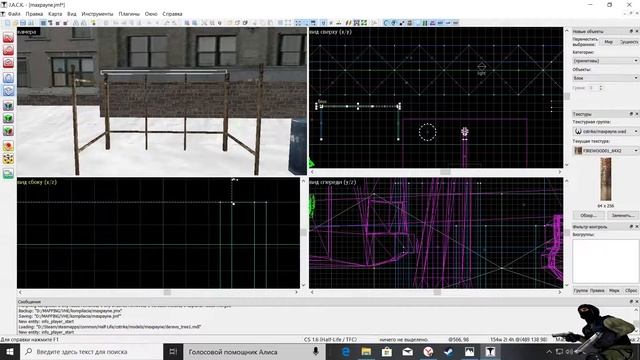
Task: Open the Инструменты menu
Action: (97, 14)
